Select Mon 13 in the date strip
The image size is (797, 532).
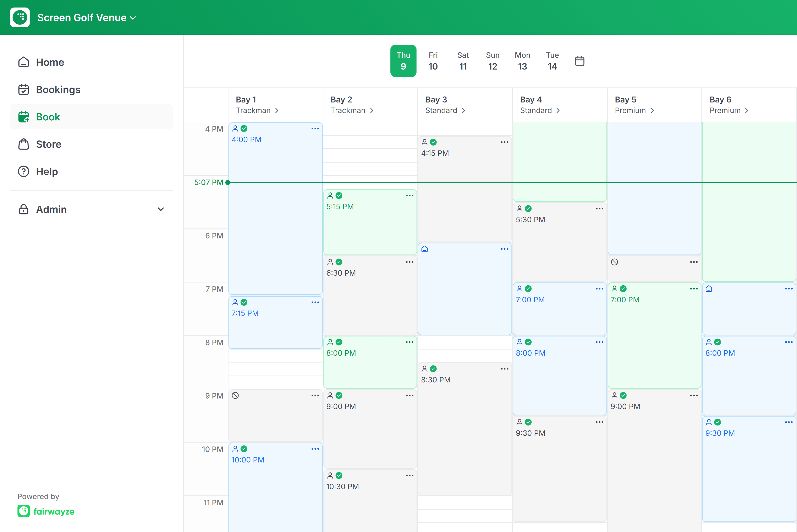tap(522, 61)
